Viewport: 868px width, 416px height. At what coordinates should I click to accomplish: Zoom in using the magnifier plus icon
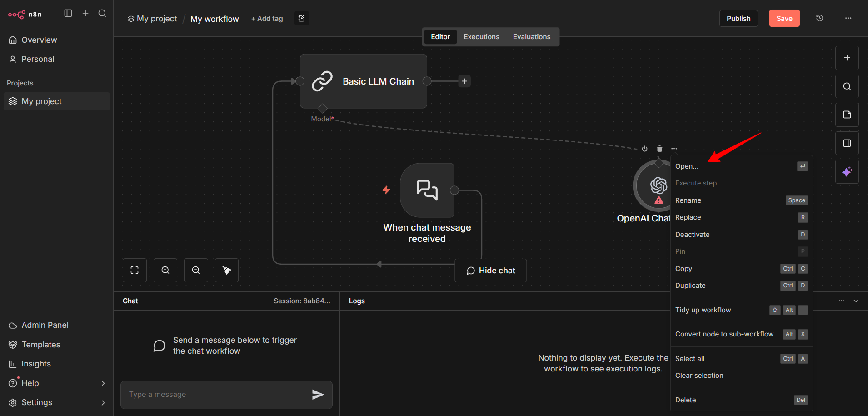click(165, 270)
